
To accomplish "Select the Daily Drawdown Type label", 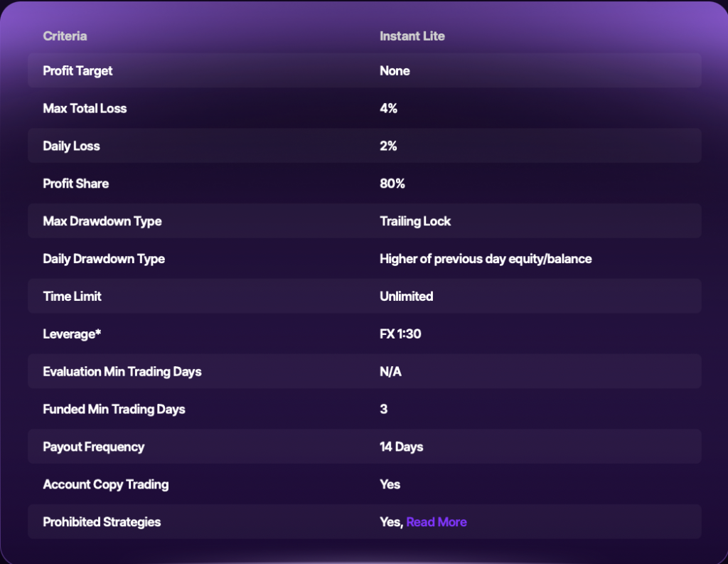I will click(104, 259).
